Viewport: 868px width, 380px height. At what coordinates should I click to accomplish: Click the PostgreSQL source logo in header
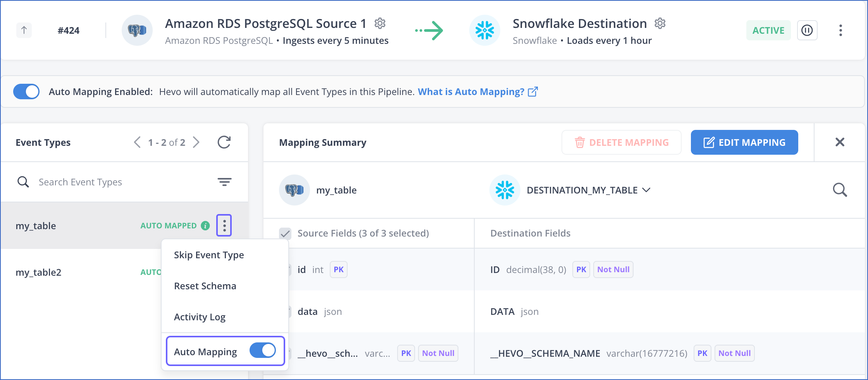137,30
